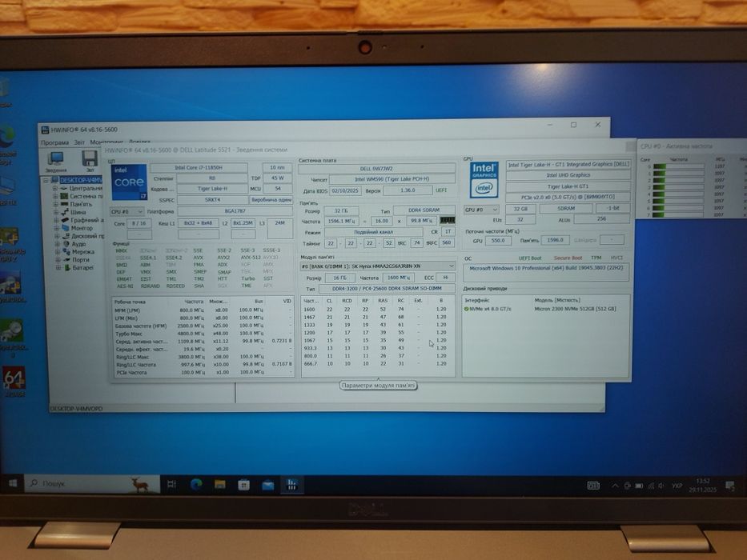Collapse the DESKTOP root tree node
The image size is (747, 560).
pos(46,180)
